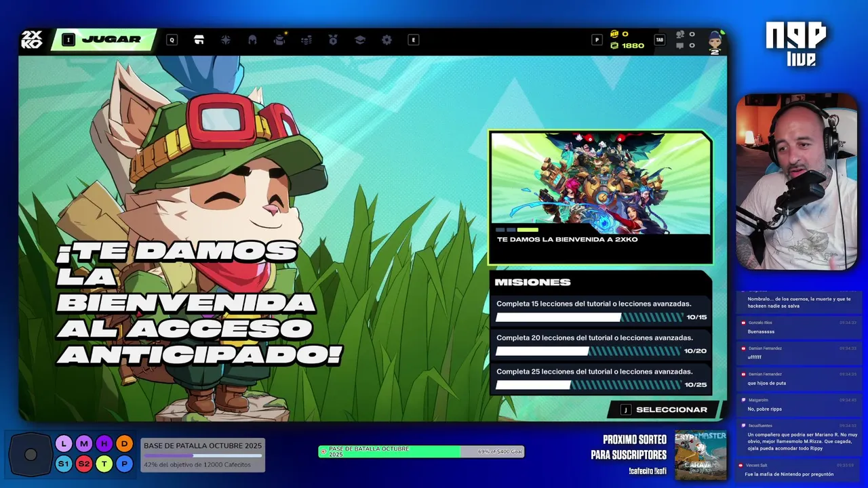Click the TAB key hint for social
This screenshot has height=488, width=868.
(659, 40)
